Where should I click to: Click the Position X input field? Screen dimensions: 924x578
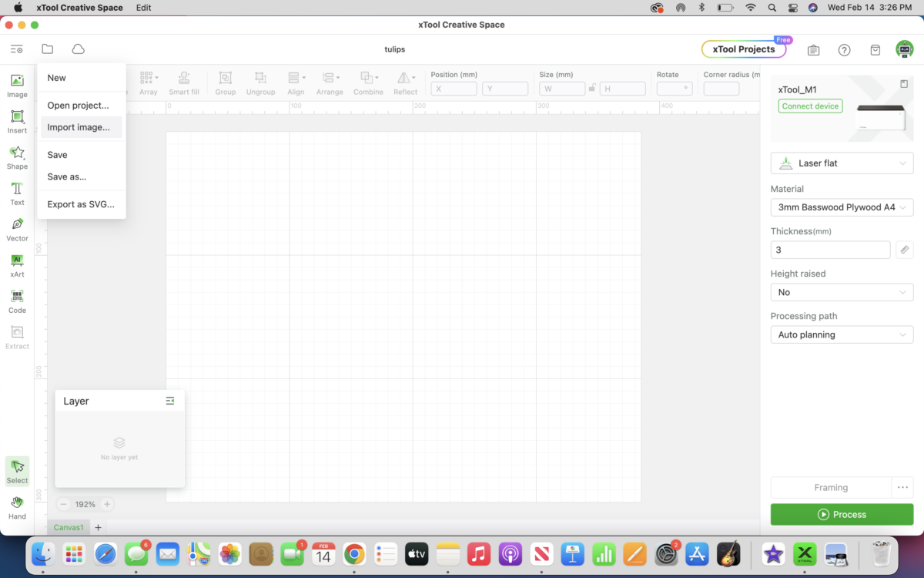coord(454,89)
